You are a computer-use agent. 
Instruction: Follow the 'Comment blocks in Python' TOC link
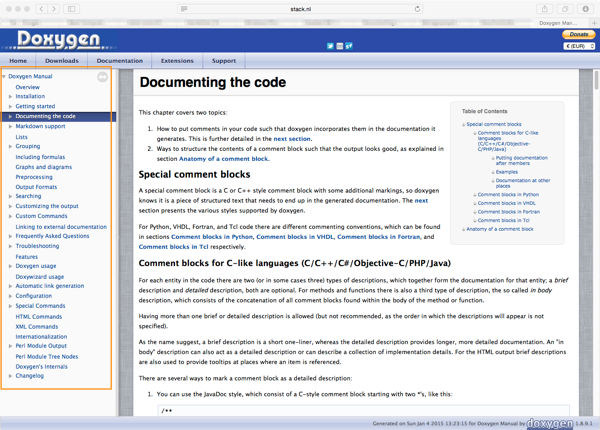coord(508,195)
